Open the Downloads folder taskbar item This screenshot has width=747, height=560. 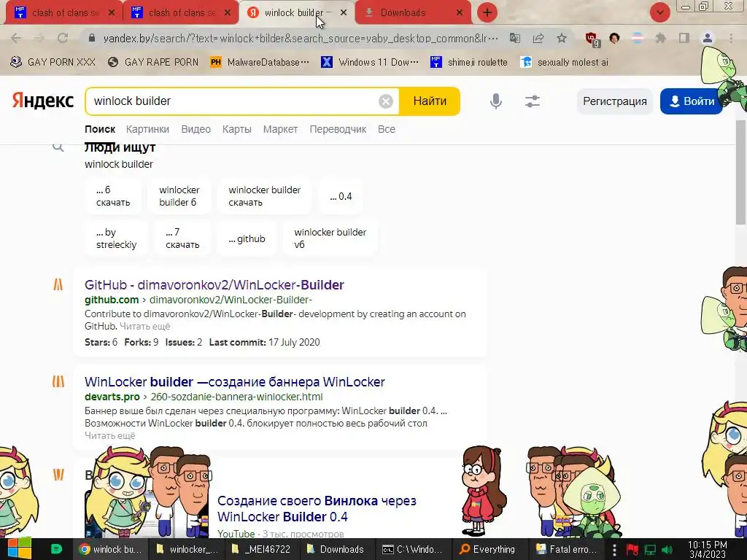[336, 549]
